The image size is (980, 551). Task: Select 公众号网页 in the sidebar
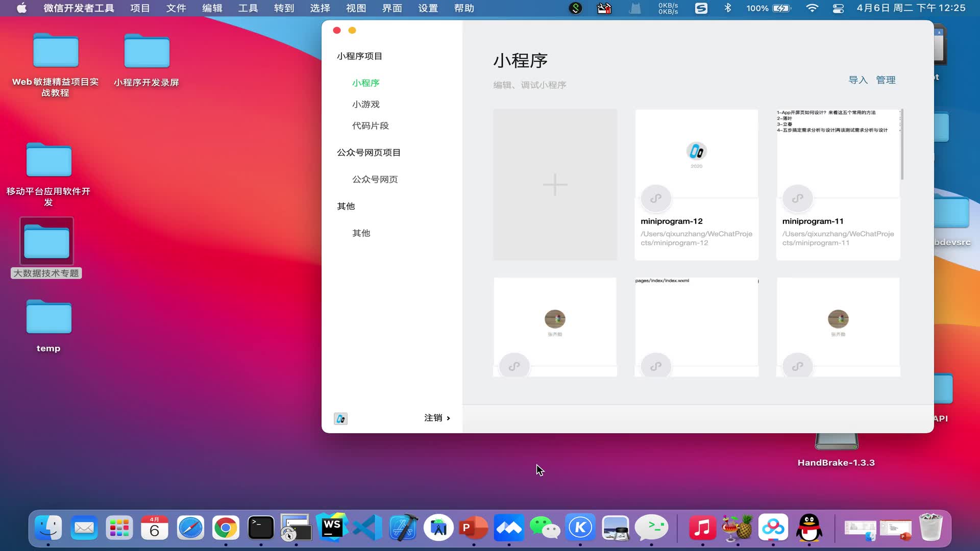(375, 179)
